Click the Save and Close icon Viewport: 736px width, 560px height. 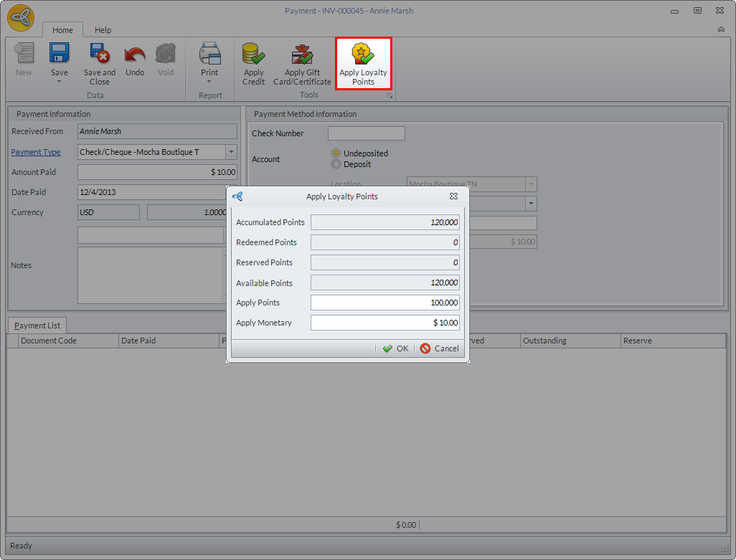(x=99, y=54)
